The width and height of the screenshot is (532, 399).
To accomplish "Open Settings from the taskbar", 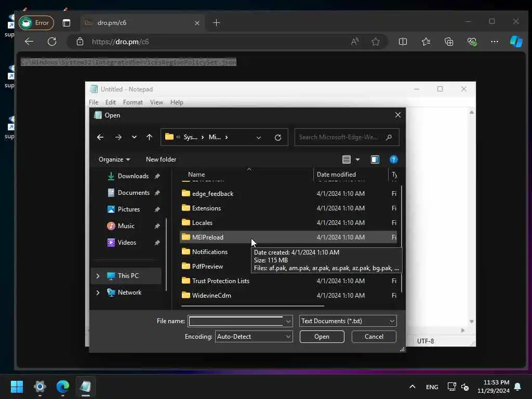I will click(x=39, y=387).
